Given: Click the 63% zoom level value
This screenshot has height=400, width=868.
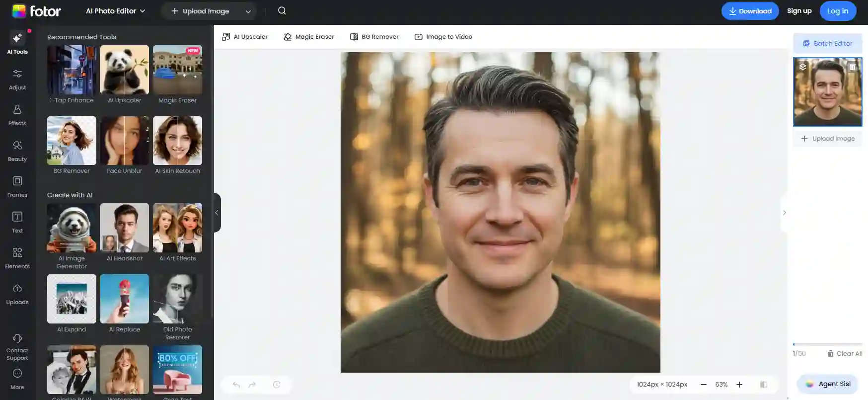Looking at the screenshot, I should click(721, 385).
